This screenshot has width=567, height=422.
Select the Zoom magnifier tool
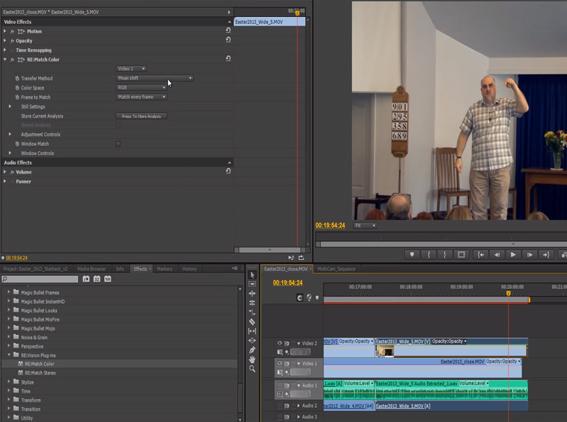(252, 369)
